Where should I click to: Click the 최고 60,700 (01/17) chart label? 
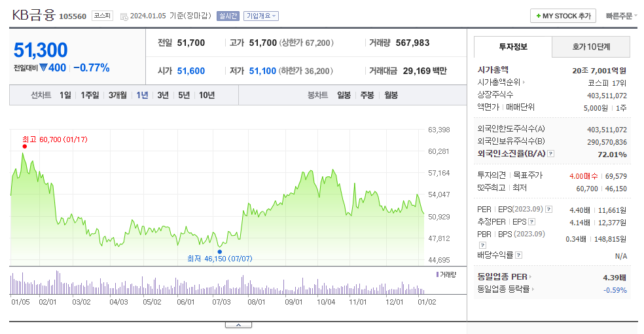point(55,139)
